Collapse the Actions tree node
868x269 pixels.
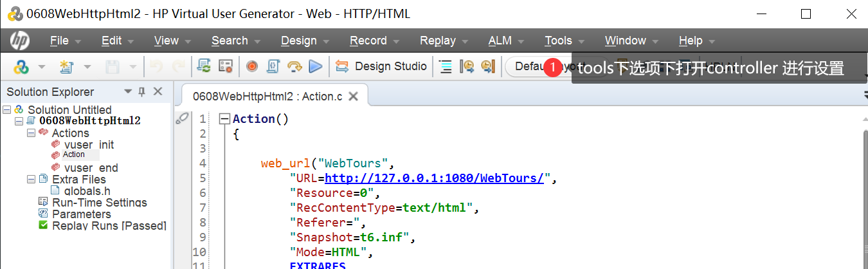30,133
